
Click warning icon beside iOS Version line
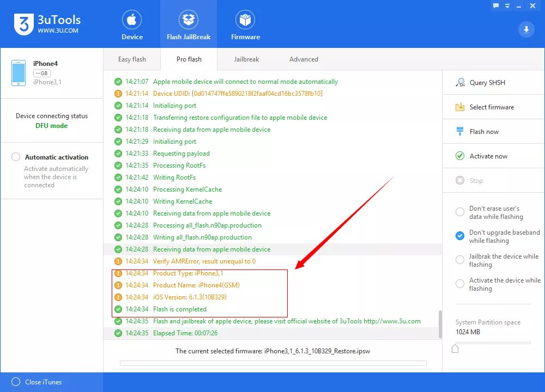[x=118, y=297]
